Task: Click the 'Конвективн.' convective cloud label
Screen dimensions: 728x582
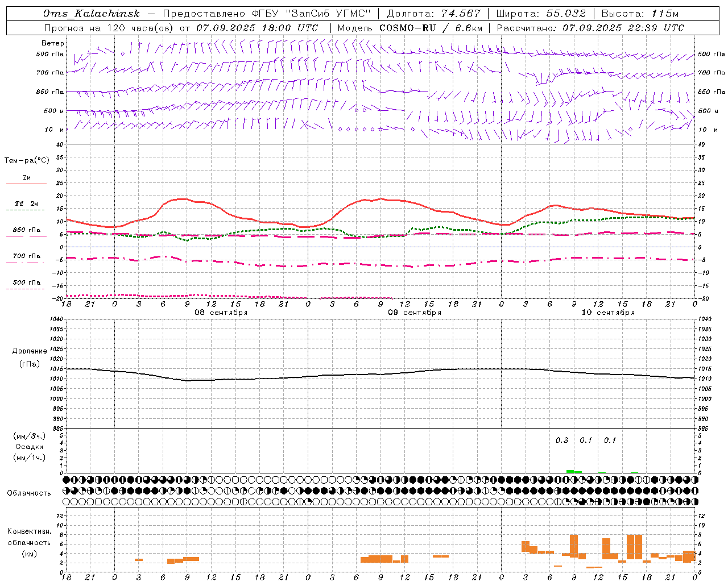Action: (x=30, y=531)
